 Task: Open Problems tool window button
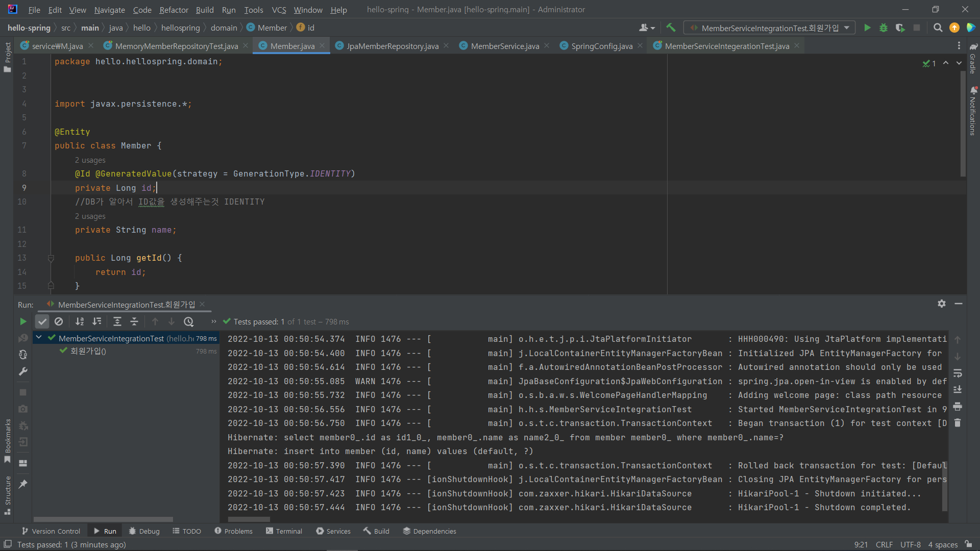(234, 531)
